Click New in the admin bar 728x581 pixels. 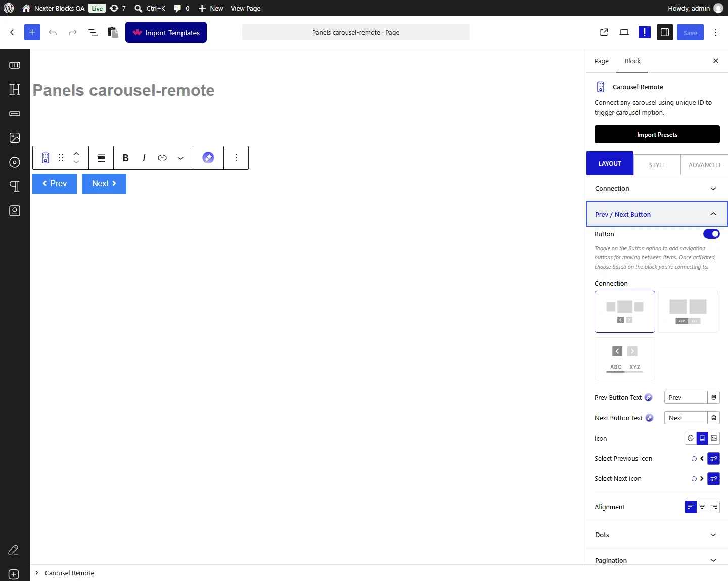pos(211,8)
